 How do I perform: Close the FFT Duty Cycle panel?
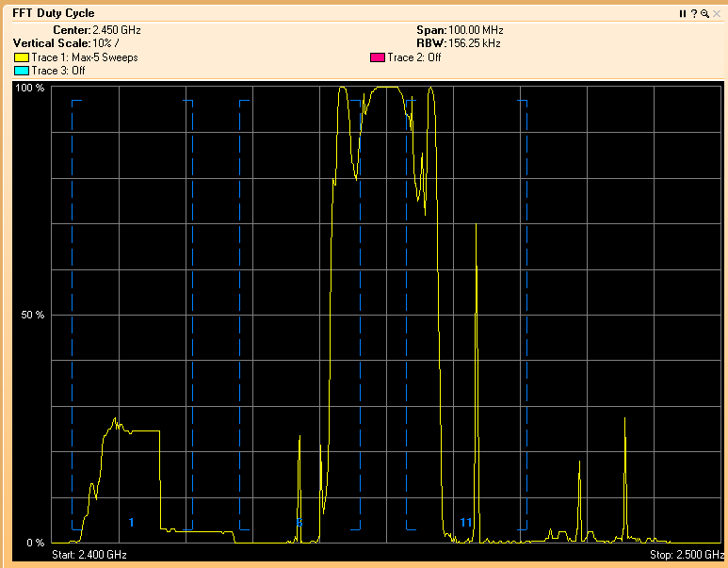pos(716,14)
